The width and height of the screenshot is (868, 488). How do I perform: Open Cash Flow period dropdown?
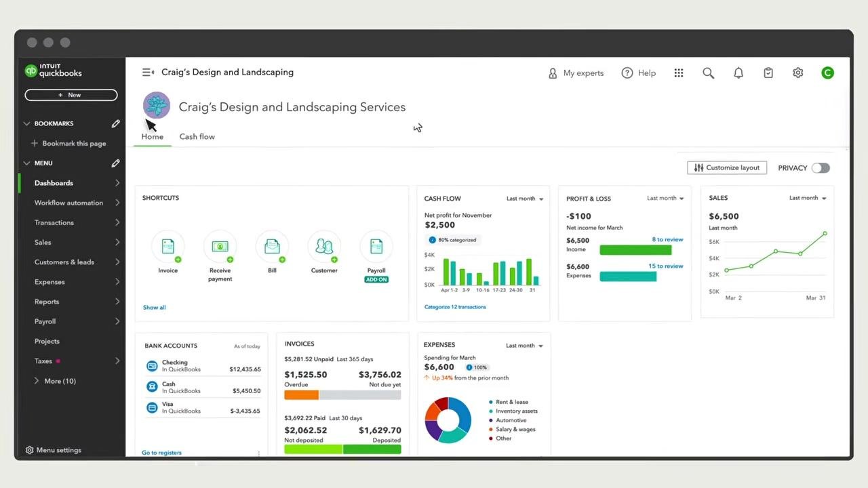tap(525, 199)
